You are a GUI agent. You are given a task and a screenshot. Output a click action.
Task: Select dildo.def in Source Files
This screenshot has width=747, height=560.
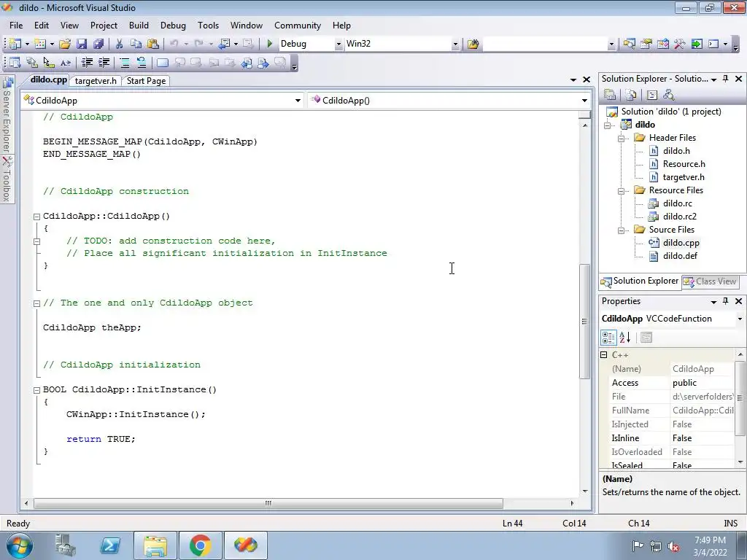(680, 256)
